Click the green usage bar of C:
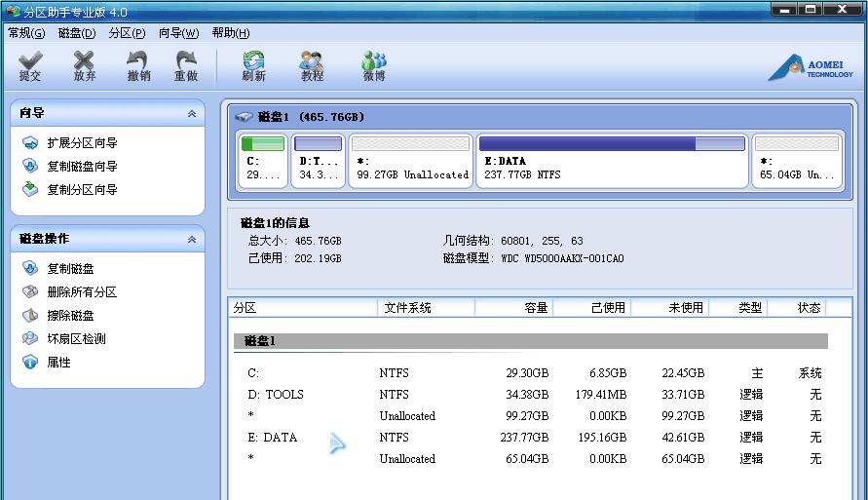The width and height of the screenshot is (868, 500). pos(263,144)
